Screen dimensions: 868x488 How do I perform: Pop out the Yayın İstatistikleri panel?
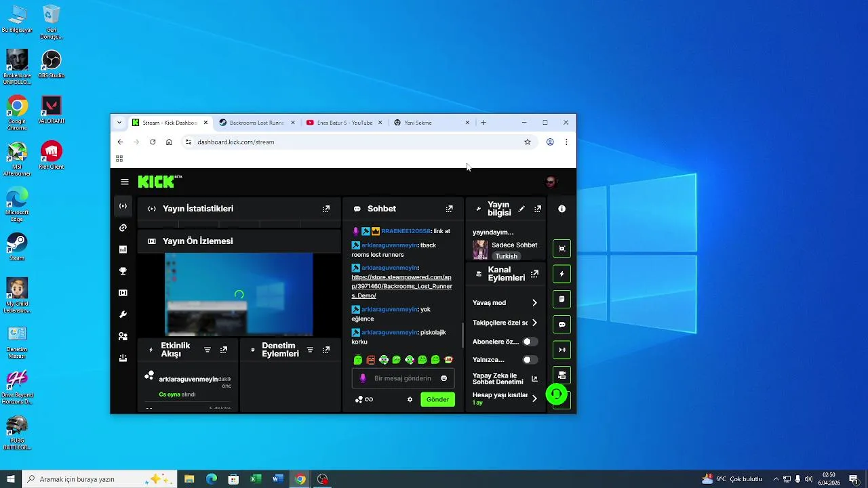pyautogui.click(x=326, y=209)
